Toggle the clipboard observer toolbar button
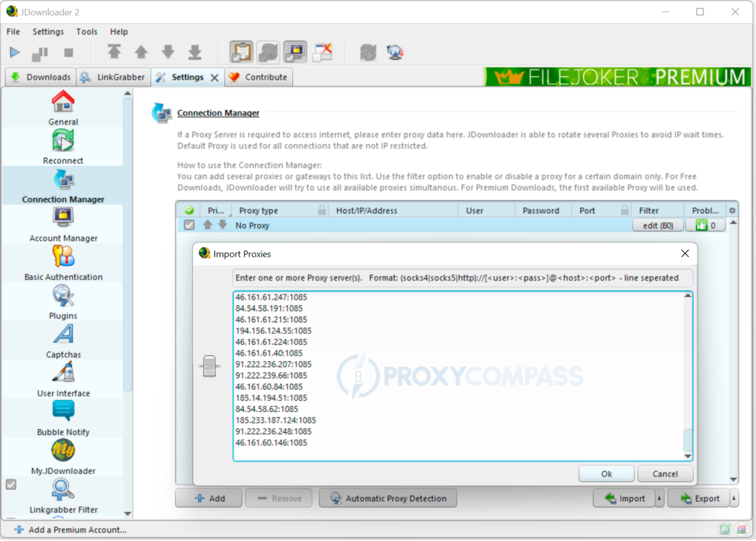756x541 pixels. (x=242, y=52)
